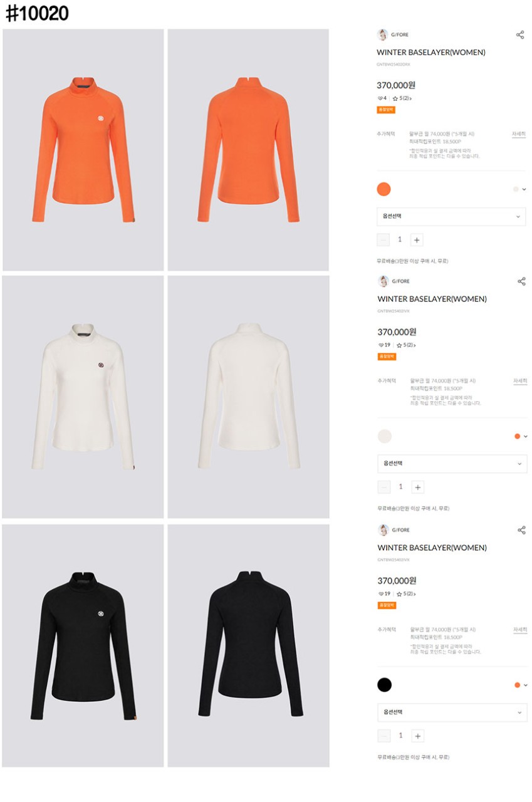Share the orange baselayer product
532x802 pixels.
(520, 34)
